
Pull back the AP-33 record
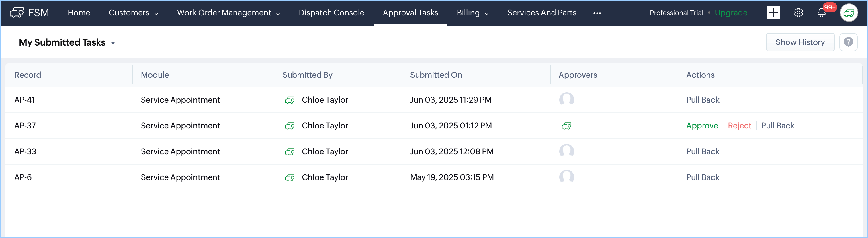pyautogui.click(x=703, y=151)
